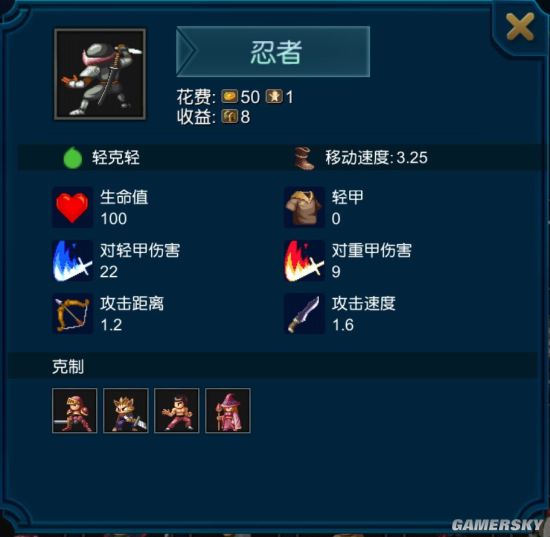
Task: Click the red heart health icon
Action: pyautogui.click(x=72, y=207)
